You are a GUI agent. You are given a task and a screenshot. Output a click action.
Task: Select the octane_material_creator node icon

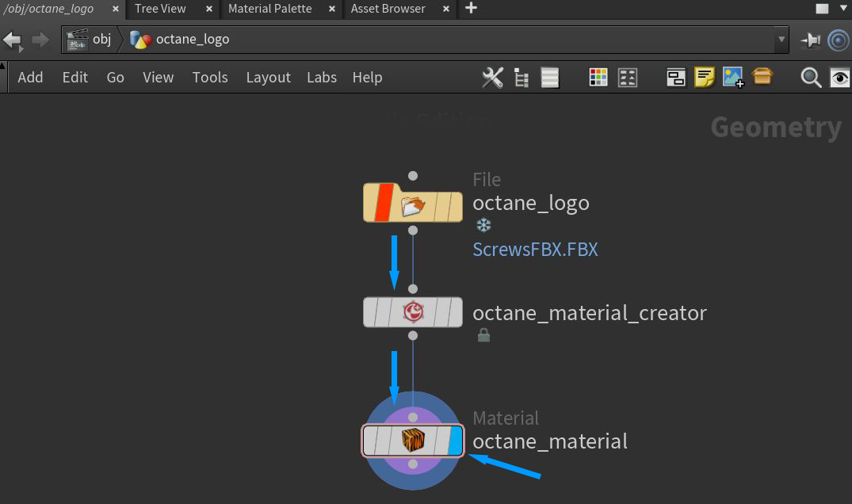pyautogui.click(x=412, y=312)
